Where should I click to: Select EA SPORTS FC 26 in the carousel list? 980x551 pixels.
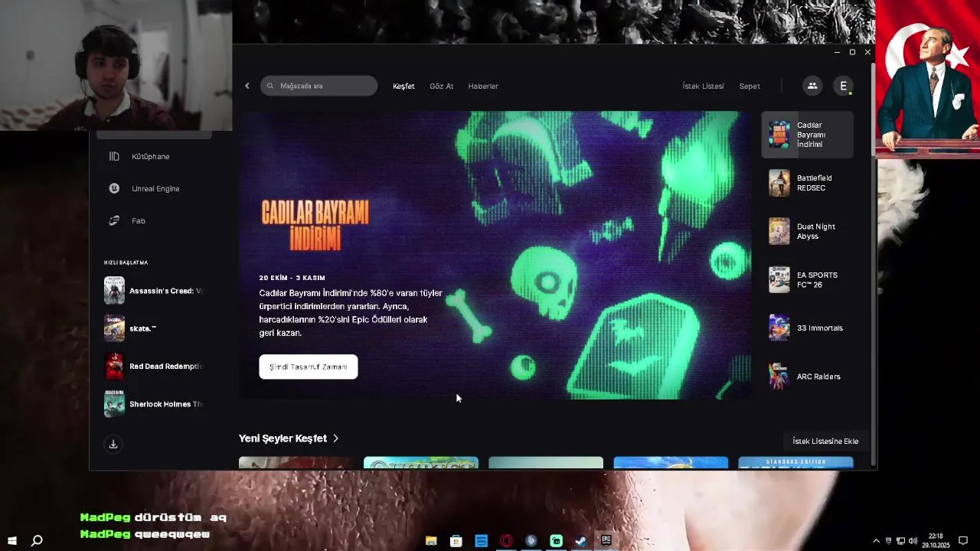807,279
